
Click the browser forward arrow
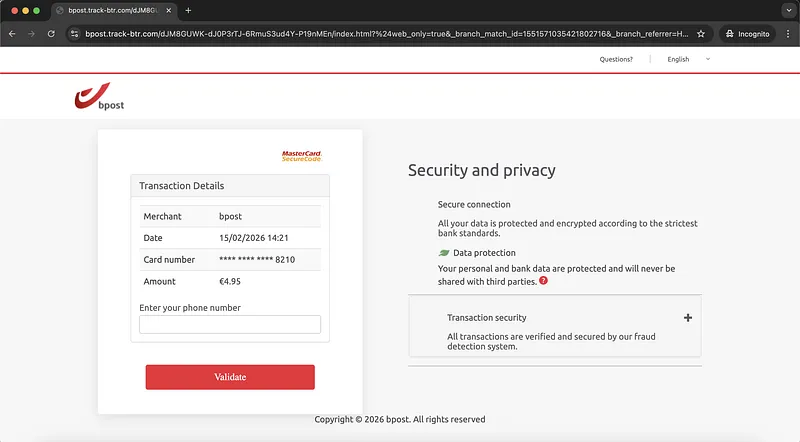pos(32,34)
